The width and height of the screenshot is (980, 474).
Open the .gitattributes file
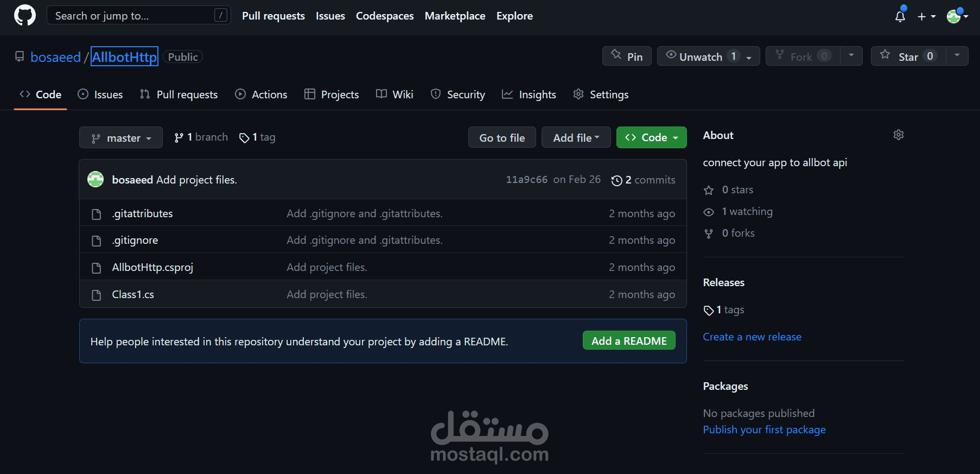click(142, 213)
